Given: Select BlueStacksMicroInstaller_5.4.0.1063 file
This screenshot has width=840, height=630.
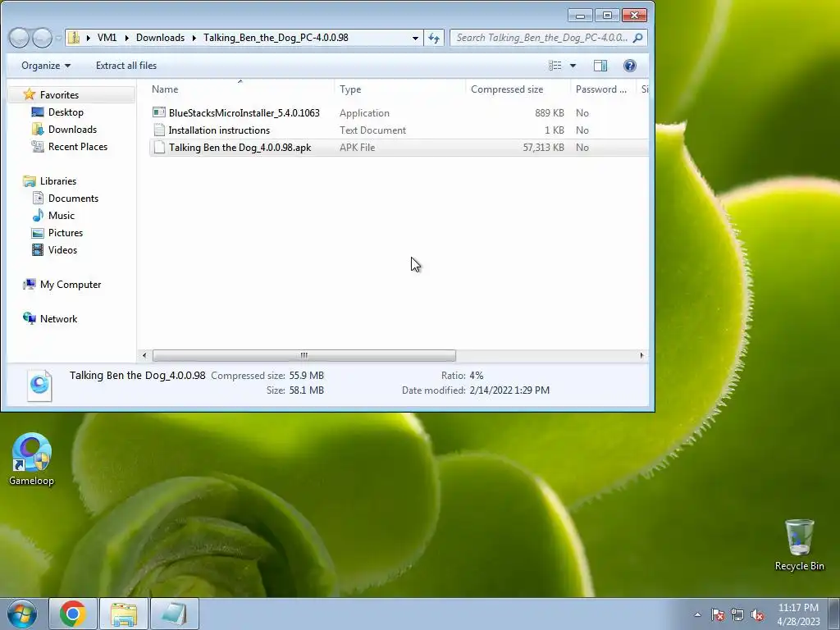Looking at the screenshot, I should point(244,113).
